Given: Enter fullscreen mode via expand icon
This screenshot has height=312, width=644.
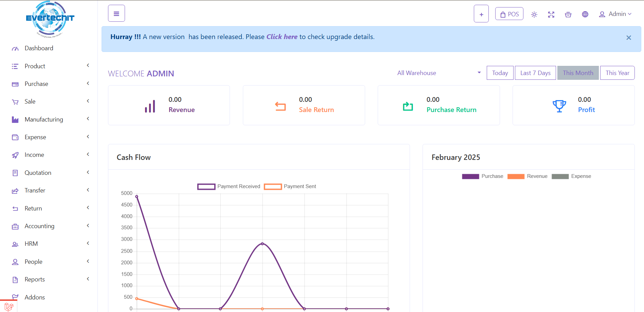Looking at the screenshot, I should coord(551,15).
